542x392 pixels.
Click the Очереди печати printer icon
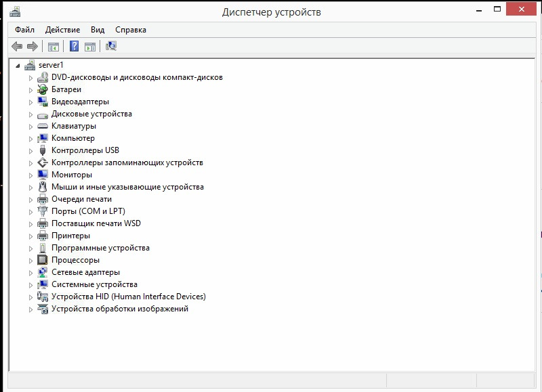(x=43, y=199)
